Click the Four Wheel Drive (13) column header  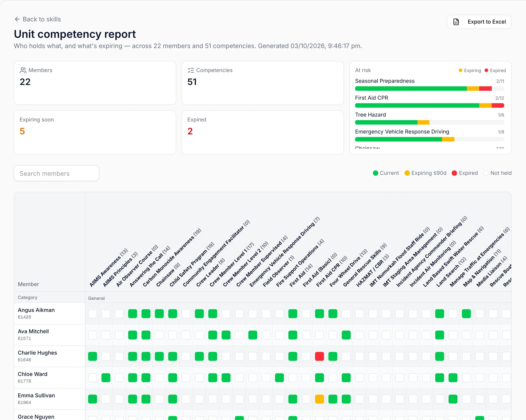[x=348, y=268]
